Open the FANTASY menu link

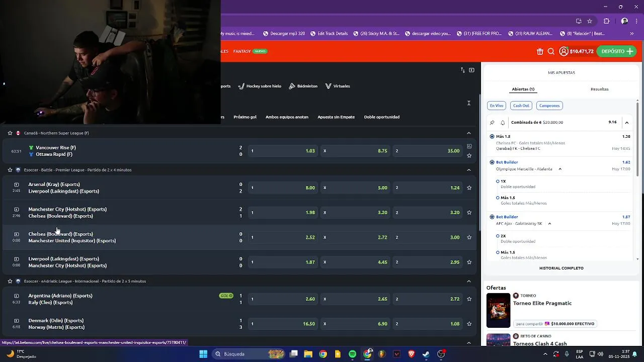(x=242, y=51)
